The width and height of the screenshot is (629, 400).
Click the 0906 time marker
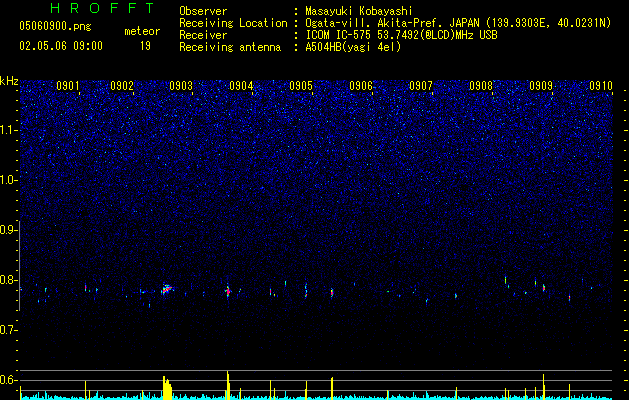point(361,86)
